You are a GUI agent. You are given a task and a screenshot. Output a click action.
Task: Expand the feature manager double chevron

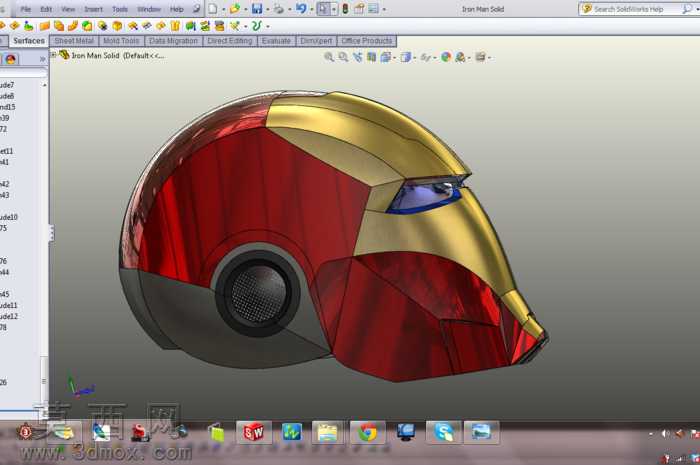click(42, 59)
